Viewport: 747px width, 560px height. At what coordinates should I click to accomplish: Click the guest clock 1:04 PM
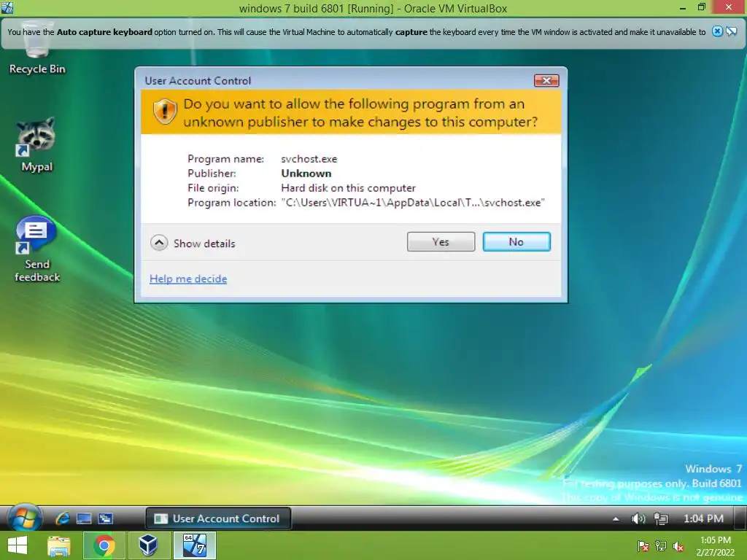[703, 518]
